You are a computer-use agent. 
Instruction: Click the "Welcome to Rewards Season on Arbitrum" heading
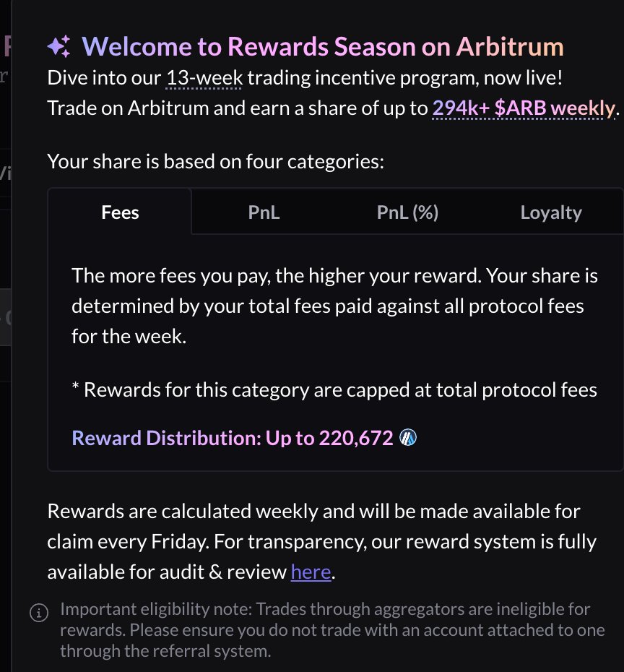pyautogui.click(x=323, y=46)
